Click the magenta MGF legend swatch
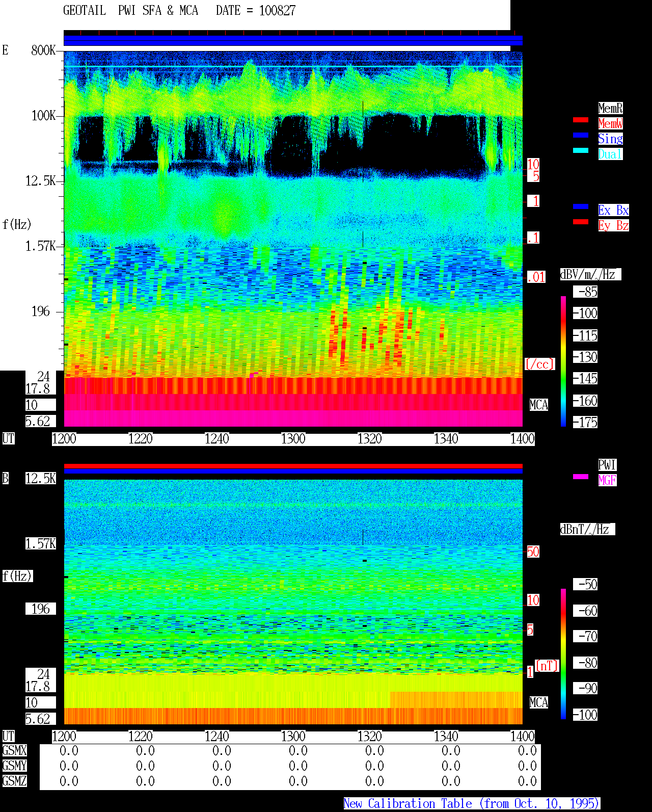Screen dimensions: 652x812 [x=581, y=477]
